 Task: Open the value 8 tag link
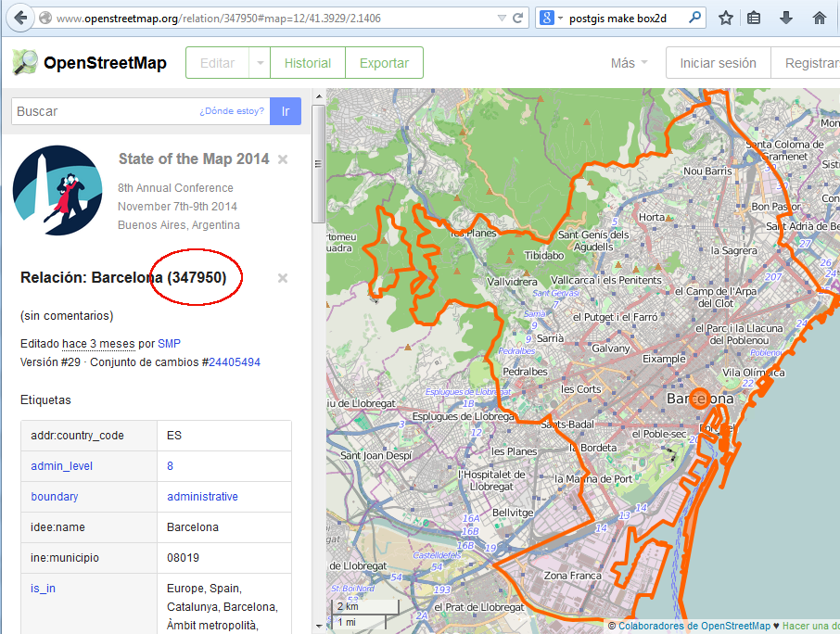click(170, 466)
